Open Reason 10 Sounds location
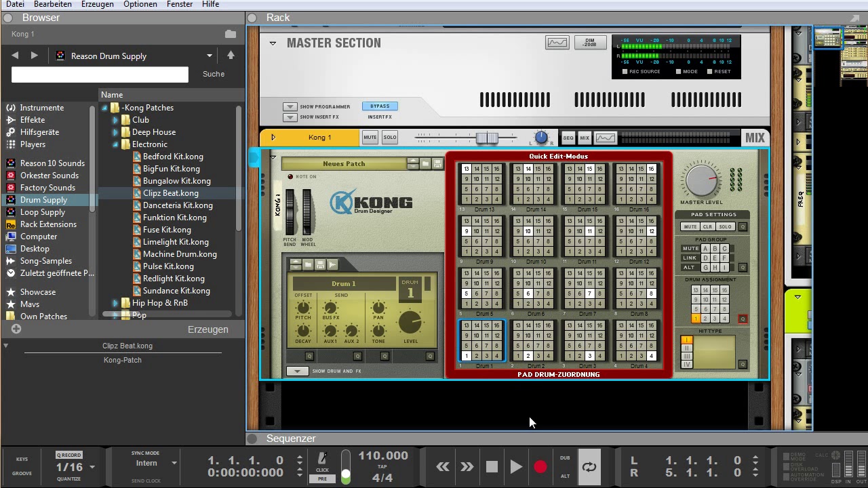 click(x=52, y=163)
